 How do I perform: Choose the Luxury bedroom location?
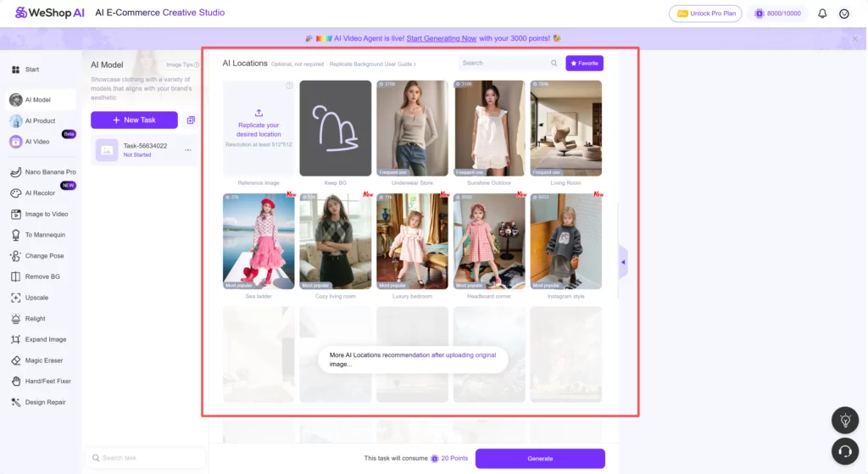[x=413, y=242]
